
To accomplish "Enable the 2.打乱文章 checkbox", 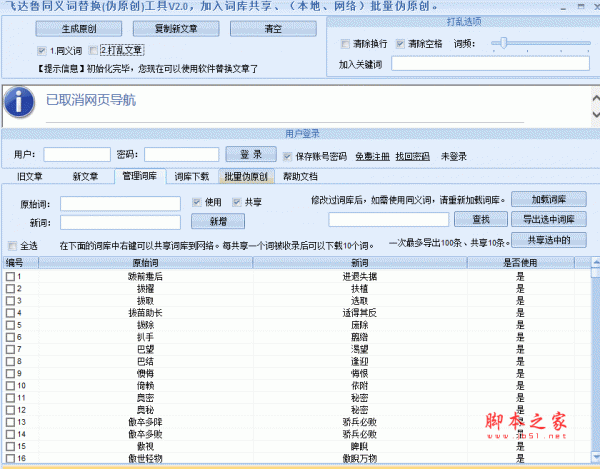I will click(94, 50).
